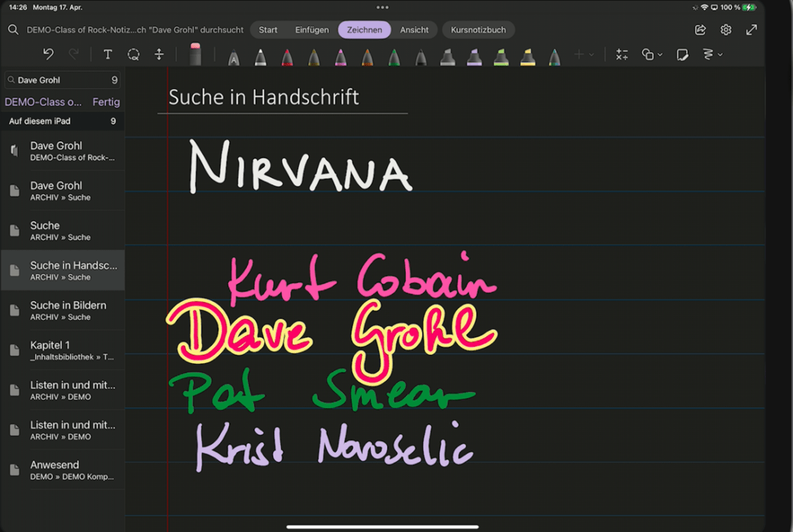Select the green highlighter
This screenshot has height=532, width=793.
(x=501, y=57)
